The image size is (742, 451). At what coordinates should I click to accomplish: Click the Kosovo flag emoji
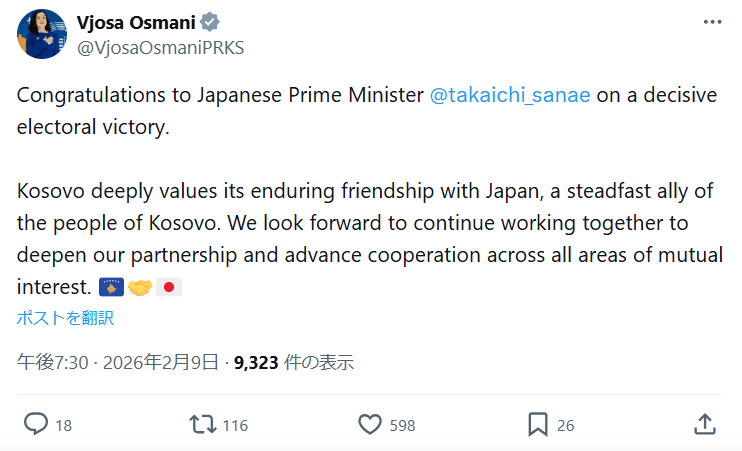click(x=111, y=288)
